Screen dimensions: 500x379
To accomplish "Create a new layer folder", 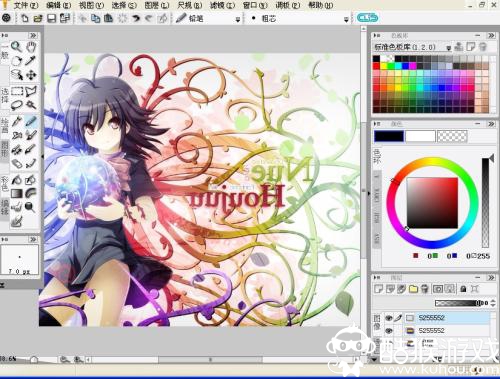I will pyautogui.click(x=413, y=289).
